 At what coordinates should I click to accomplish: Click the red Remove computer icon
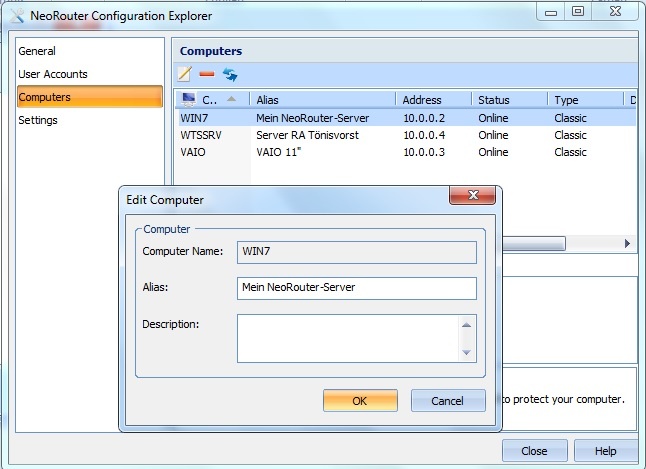[x=207, y=74]
